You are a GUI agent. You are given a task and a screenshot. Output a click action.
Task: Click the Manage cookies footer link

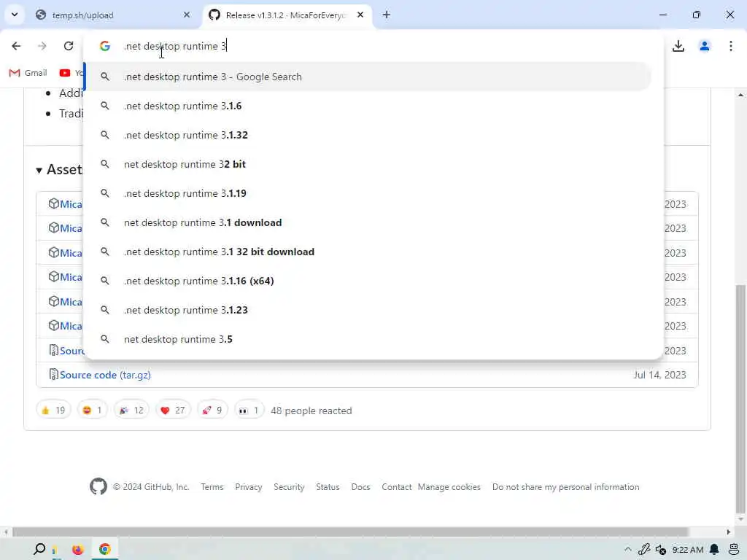449,486
